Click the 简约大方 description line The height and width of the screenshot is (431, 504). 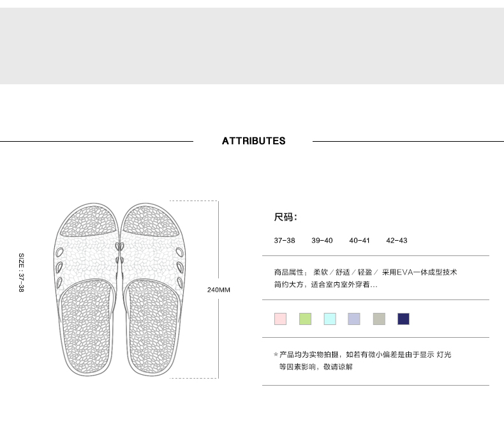325,284
